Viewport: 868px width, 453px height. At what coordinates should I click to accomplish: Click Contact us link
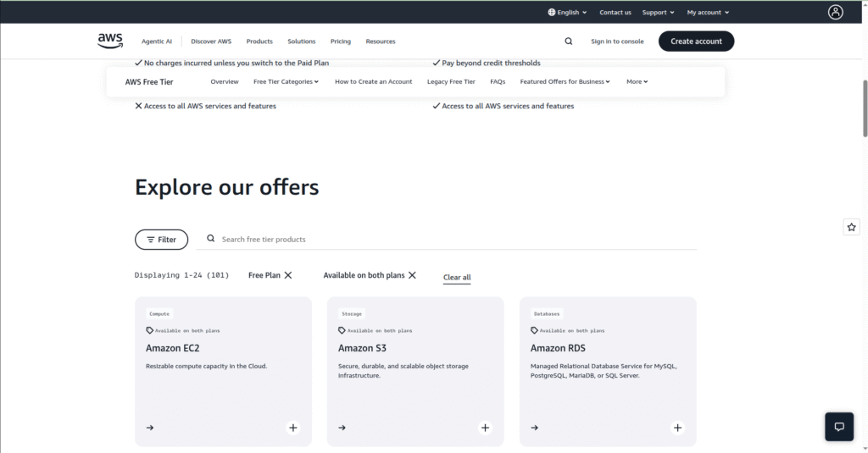point(615,12)
